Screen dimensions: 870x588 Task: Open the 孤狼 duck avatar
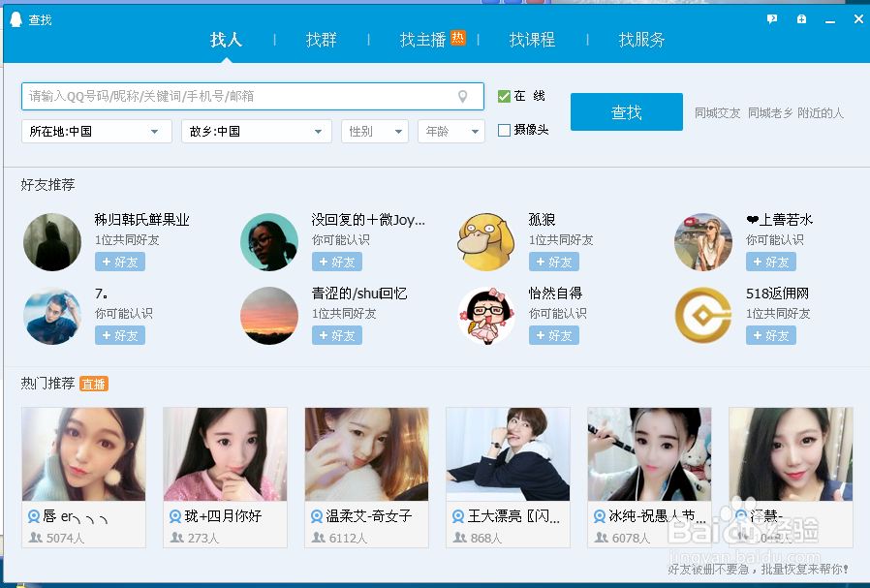486,242
